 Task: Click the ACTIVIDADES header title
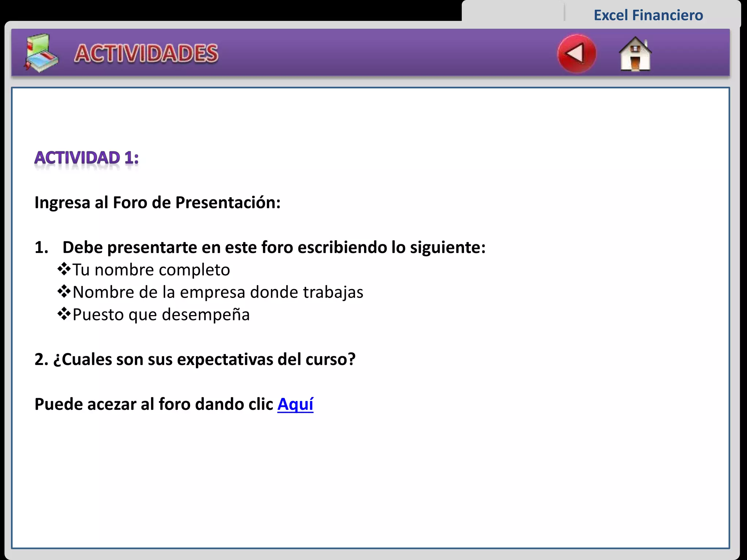(146, 54)
